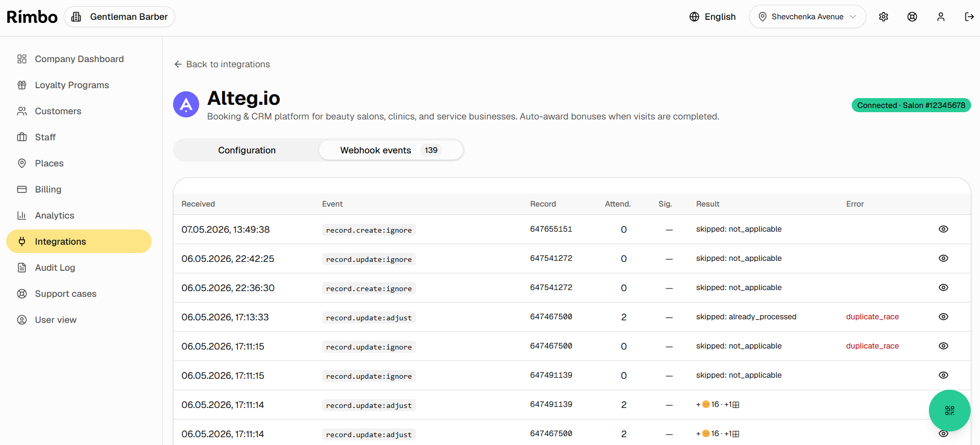Click the Event column header
Image resolution: width=980 pixels, height=445 pixels.
[x=333, y=204]
